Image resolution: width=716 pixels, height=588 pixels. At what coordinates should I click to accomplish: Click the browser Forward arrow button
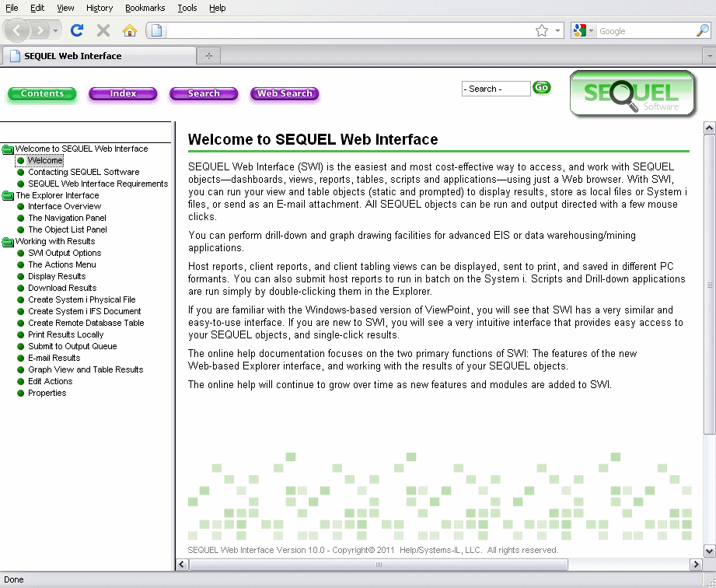tap(40, 30)
